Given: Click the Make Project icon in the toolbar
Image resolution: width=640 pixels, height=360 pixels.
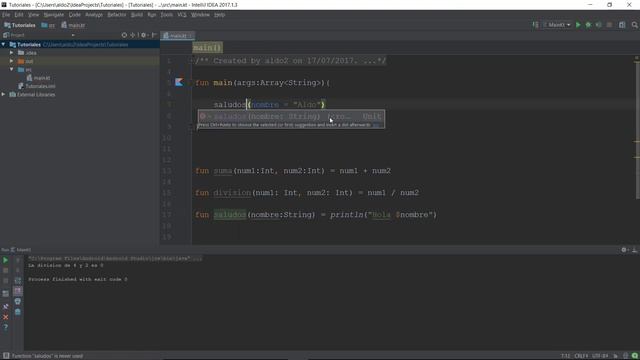Looking at the screenshot, I should [x=535, y=25].
